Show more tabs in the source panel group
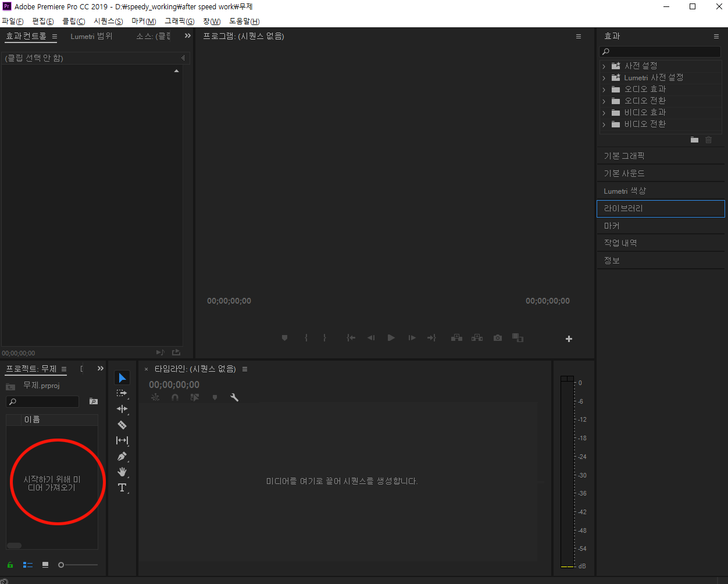 coord(188,36)
